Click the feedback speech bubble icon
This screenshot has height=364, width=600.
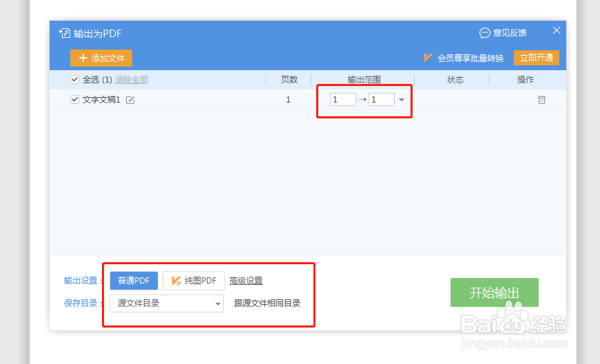tap(484, 33)
